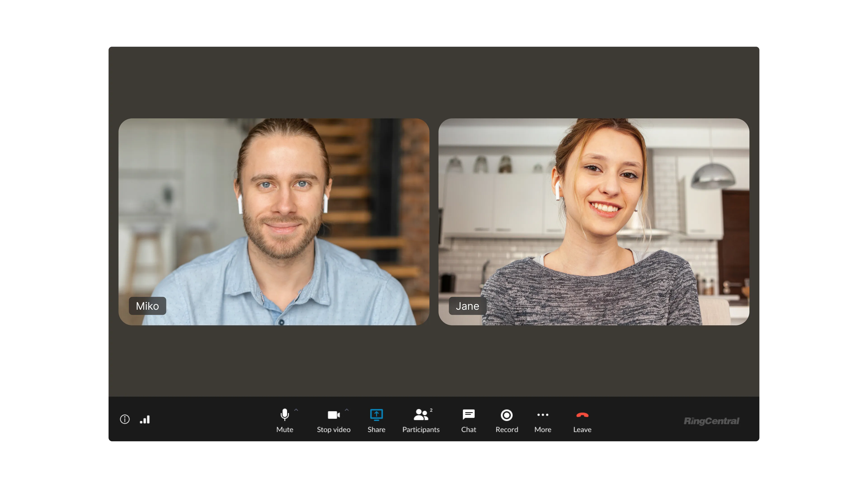Click the RingCentral logo
The width and height of the screenshot is (868, 488).
(711, 421)
